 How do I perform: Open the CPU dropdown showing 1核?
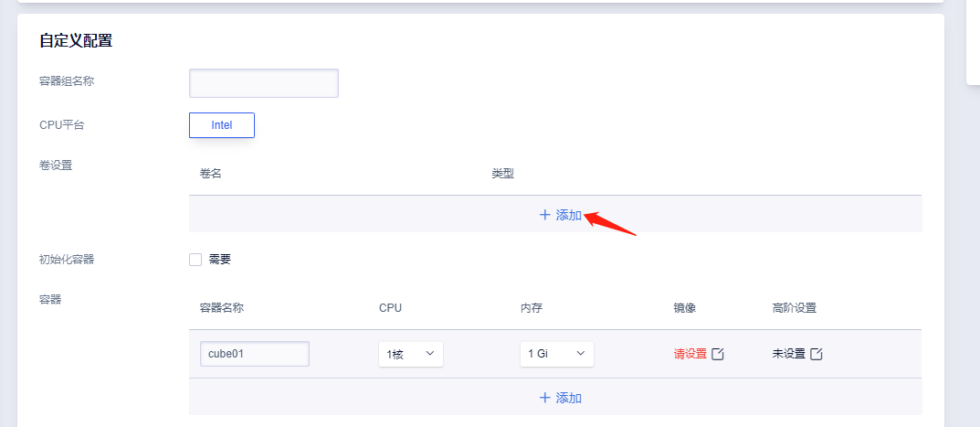click(x=411, y=354)
